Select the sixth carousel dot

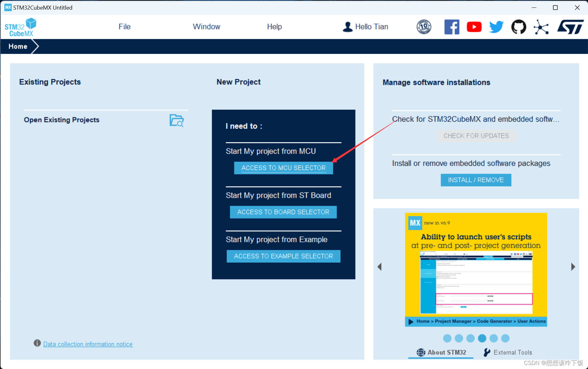[x=505, y=338]
